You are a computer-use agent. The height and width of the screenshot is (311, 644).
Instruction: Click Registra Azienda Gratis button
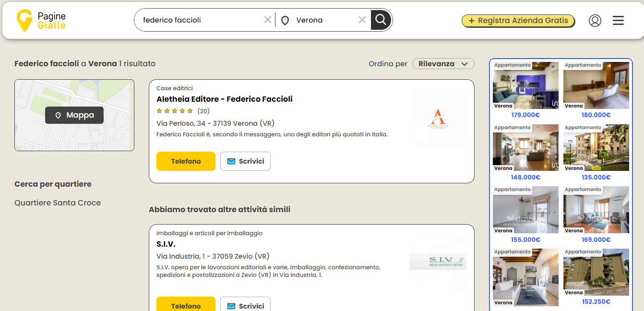518,21
